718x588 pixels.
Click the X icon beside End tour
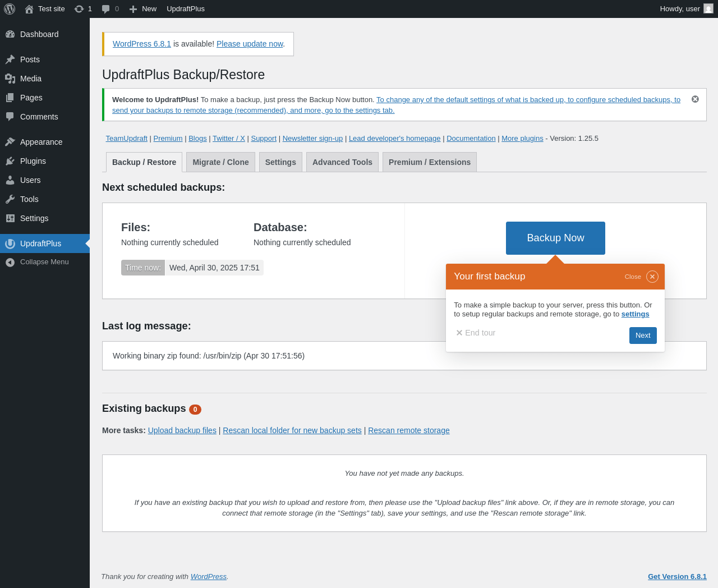coord(459,333)
